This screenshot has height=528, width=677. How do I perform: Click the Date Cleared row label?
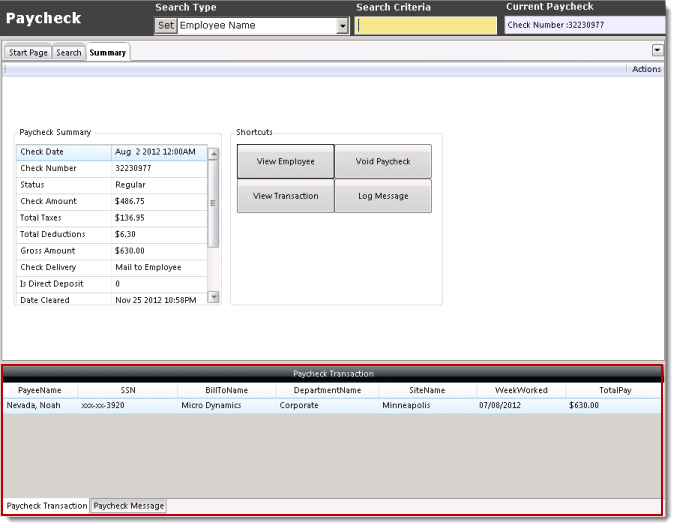tap(44, 300)
